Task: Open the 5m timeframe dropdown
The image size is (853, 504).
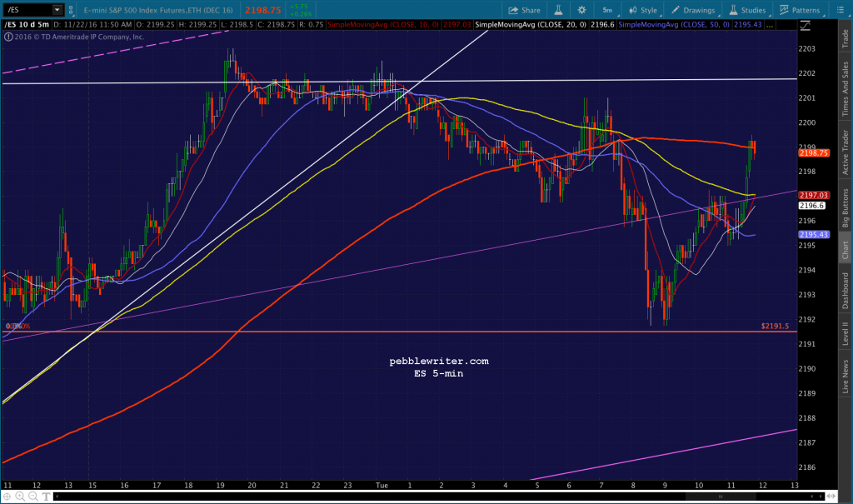Action: [x=607, y=10]
